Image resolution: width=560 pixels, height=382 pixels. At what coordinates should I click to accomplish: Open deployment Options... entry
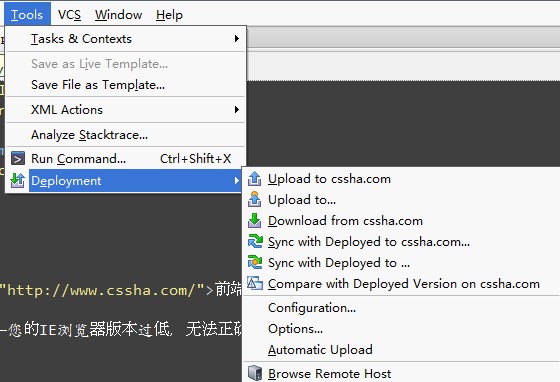click(295, 329)
